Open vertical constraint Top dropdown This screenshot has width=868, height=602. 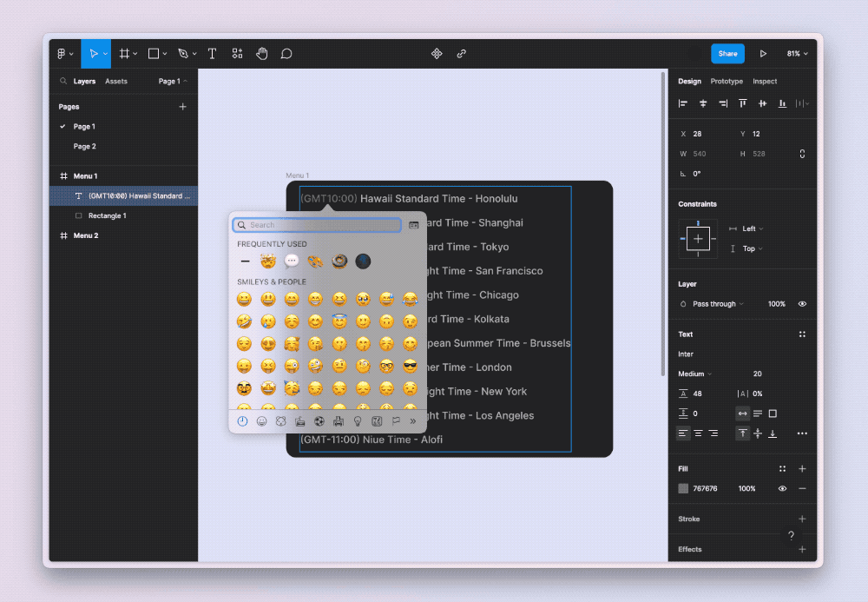[x=752, y=248]
